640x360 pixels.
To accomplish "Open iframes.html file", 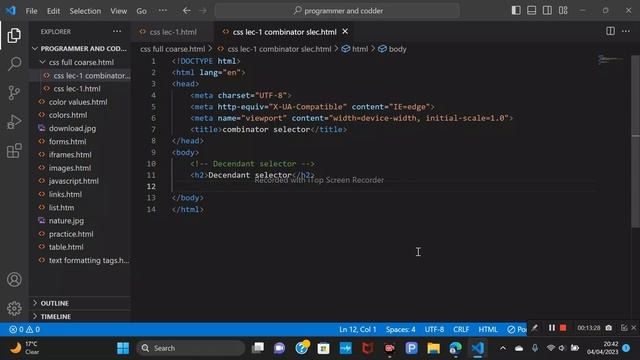I will click(81, 155).
